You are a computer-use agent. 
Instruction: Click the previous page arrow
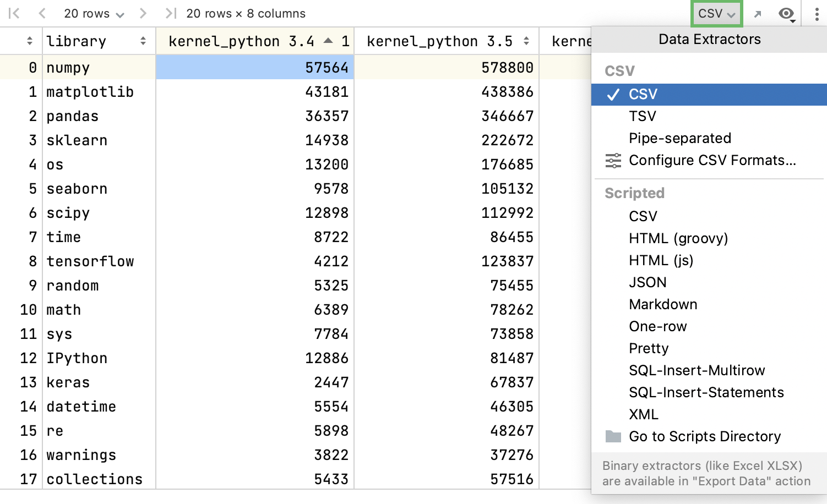click(42, 13)
